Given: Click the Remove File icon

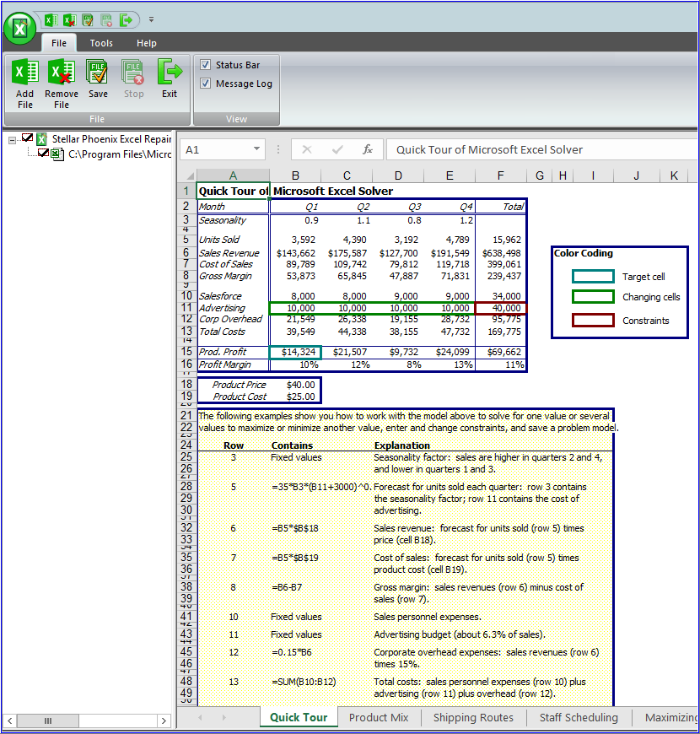Looking at the screenshot, I should [x=61, y=80].
